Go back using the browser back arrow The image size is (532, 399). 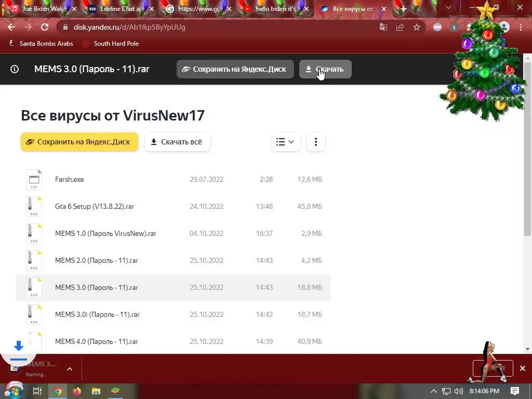pos(11,27)
